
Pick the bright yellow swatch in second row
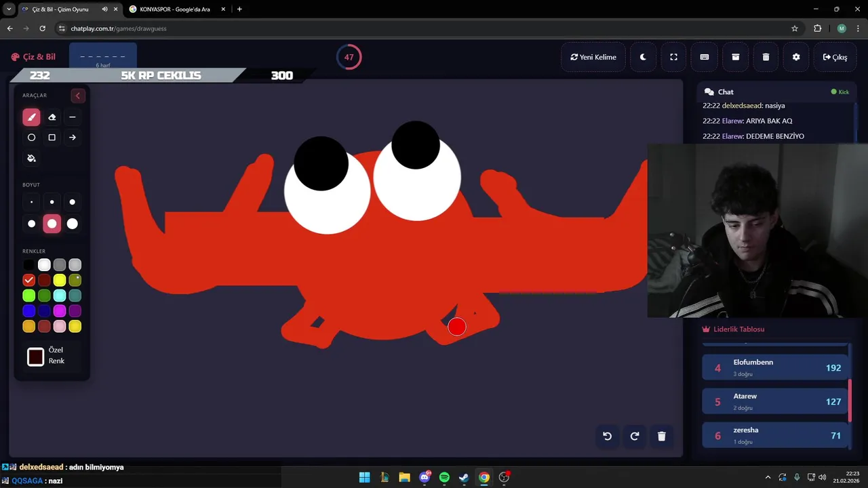click(60, 280)
